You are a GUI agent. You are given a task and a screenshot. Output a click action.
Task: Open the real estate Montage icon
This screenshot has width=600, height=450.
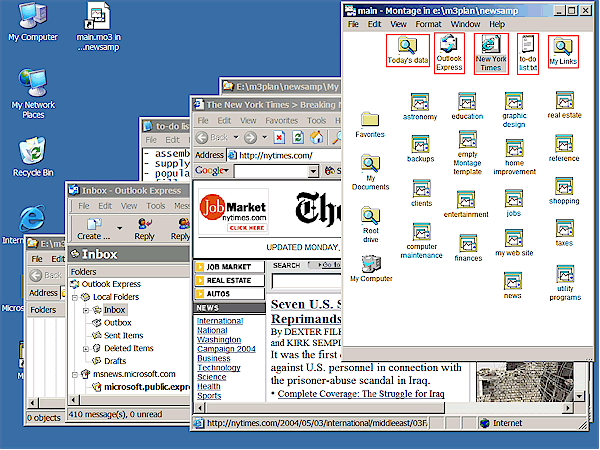click(564, 105)
